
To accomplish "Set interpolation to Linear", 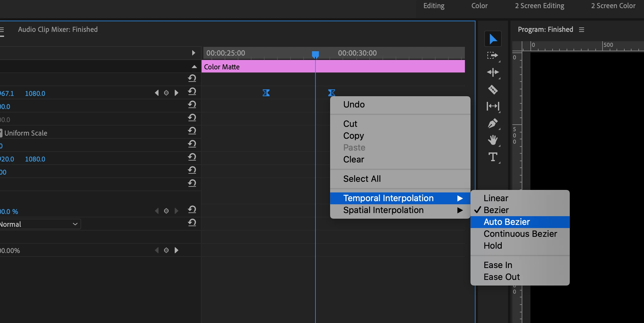I will coord(520,198).
